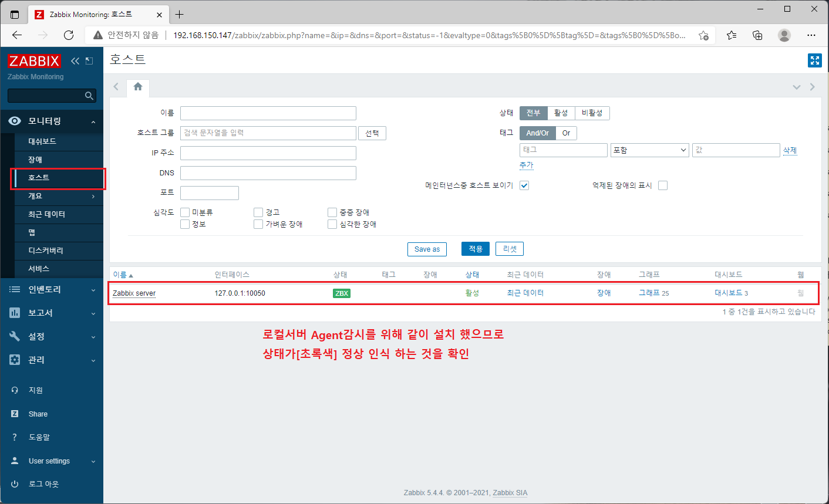Click the green ZBX availability badge
The image size is (829, 504).
point(342,293)
